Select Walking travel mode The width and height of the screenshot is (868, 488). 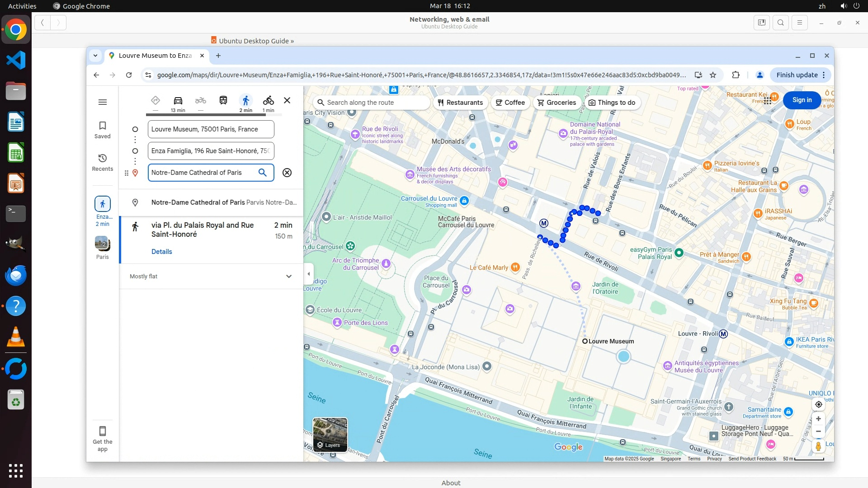coord(245,100)
